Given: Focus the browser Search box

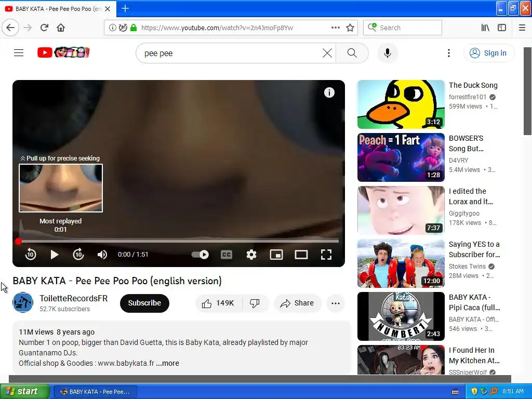Looking at the screenshot, I should click(x=403, y=28).
